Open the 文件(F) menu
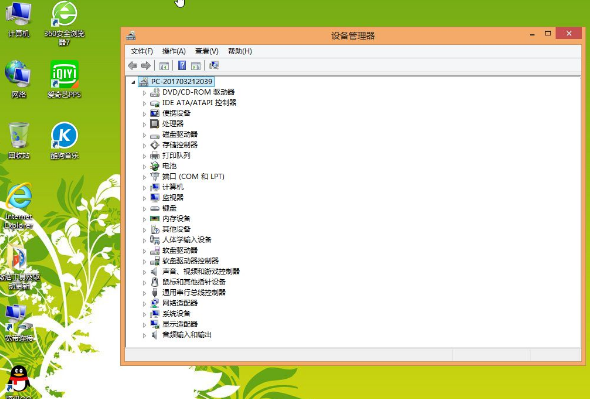Image resolution: width=590 pixels, height=399 pixels. coord(142,51)
